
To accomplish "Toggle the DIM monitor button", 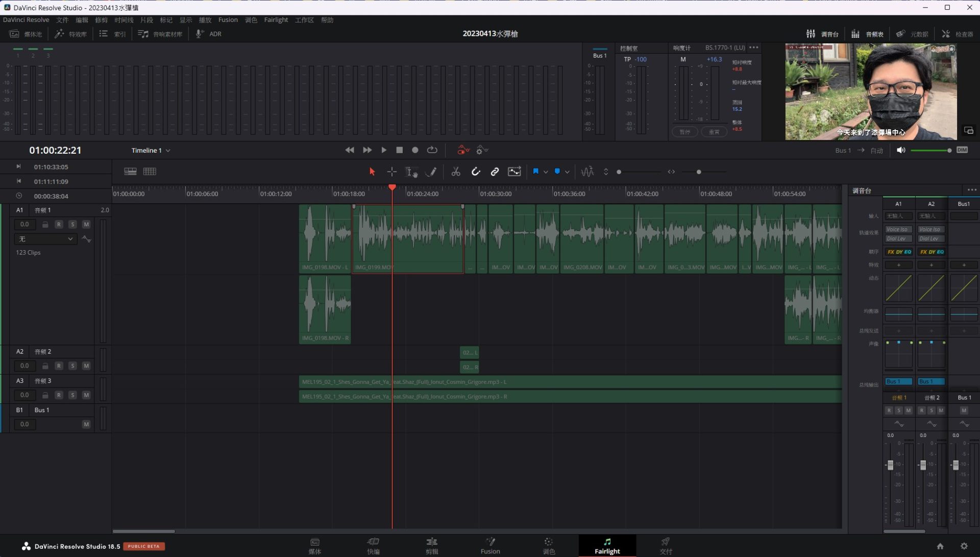I will [962, 150].
